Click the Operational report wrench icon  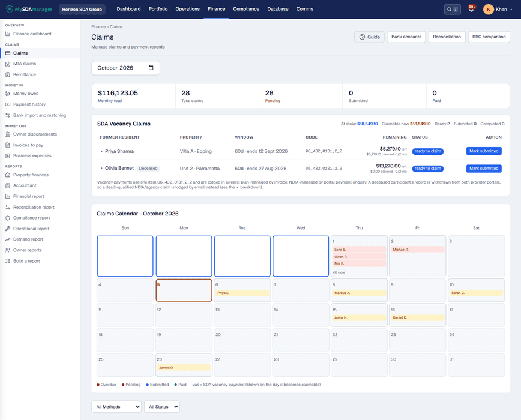(x=8, y=229)
